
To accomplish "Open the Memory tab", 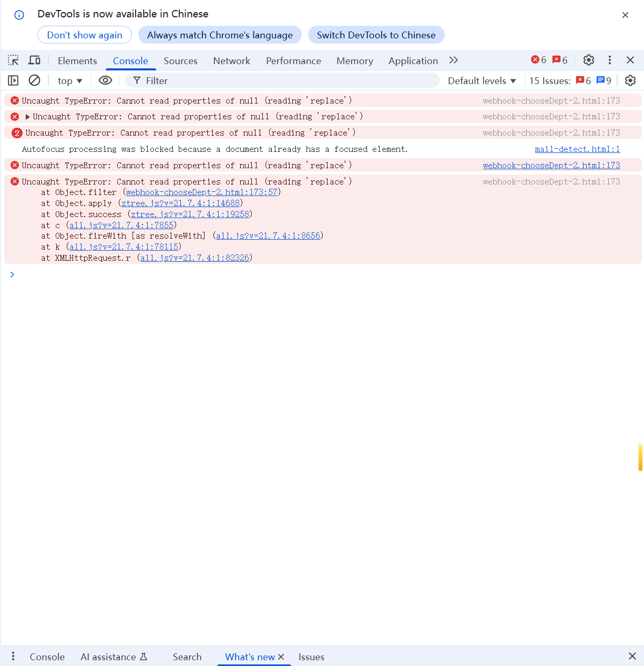I will [x=355, y=60].
